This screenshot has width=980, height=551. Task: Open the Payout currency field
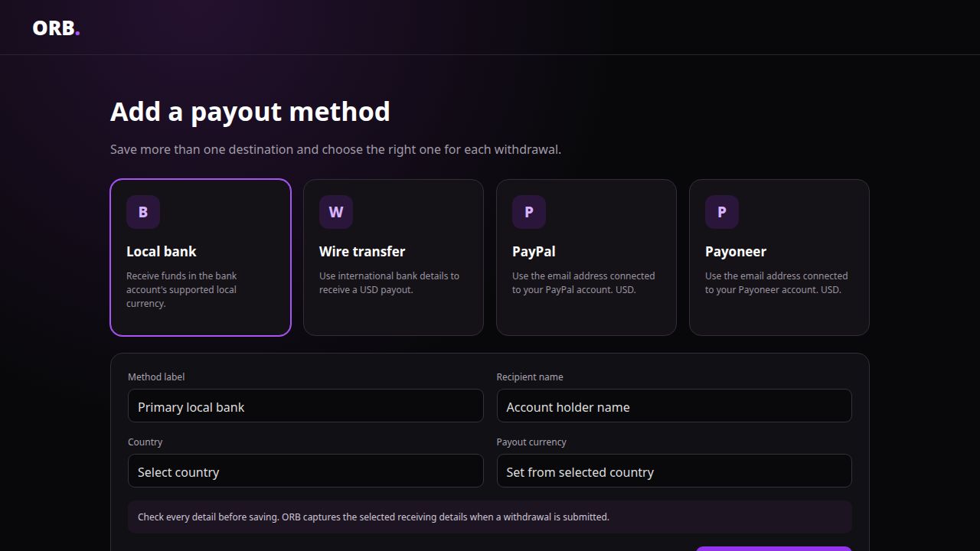coord(674,471)
